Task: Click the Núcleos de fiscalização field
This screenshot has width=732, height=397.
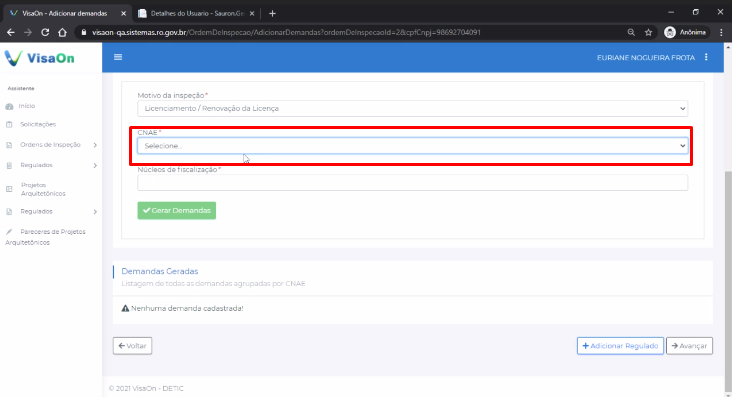Action: pyautogui.click(x=412, y=183)
